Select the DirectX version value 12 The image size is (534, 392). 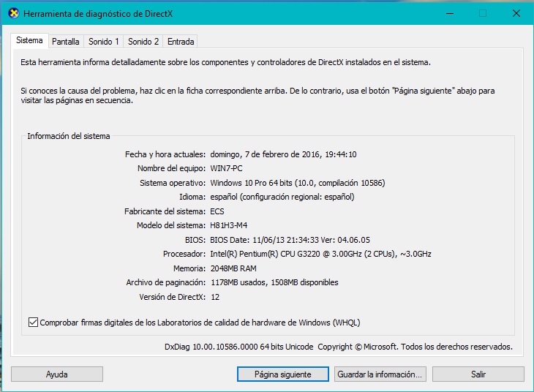215,297
